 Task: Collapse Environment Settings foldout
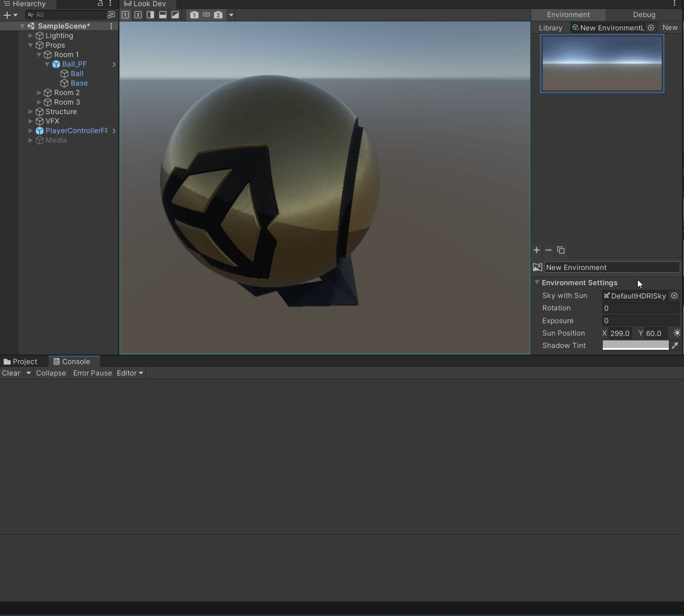tap(537, 282)
